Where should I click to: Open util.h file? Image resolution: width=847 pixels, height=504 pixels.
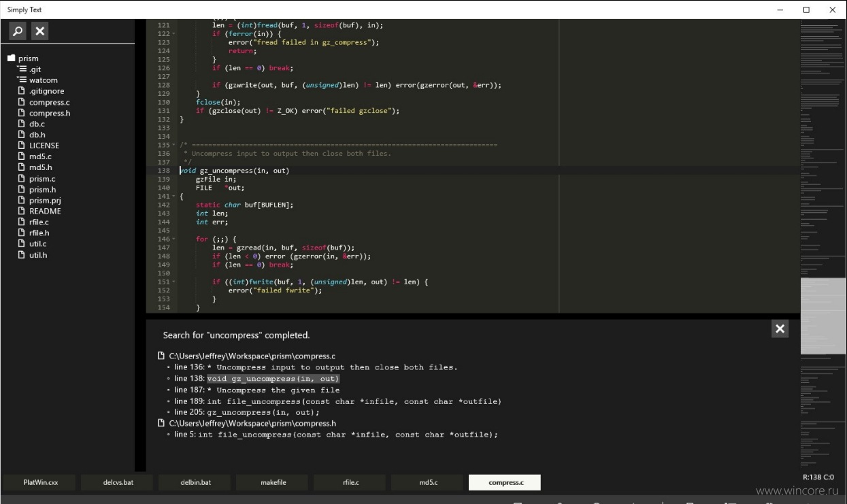pyautogui.click(x=37, y=255)
